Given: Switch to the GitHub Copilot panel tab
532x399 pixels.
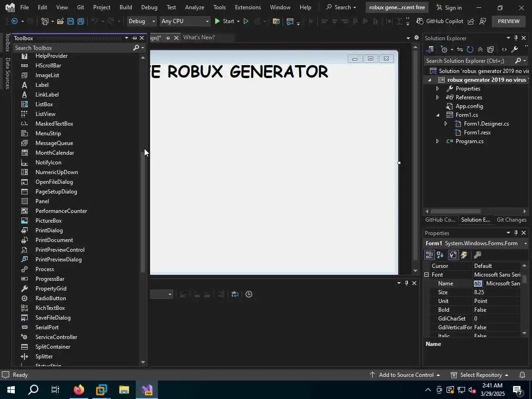Looking at the screenshot, I should [440, 219].
